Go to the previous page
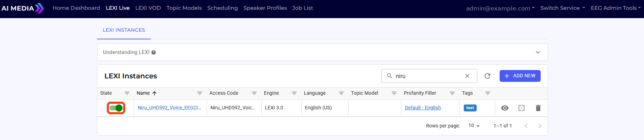The image size is (644, 140). coord(526,126)
